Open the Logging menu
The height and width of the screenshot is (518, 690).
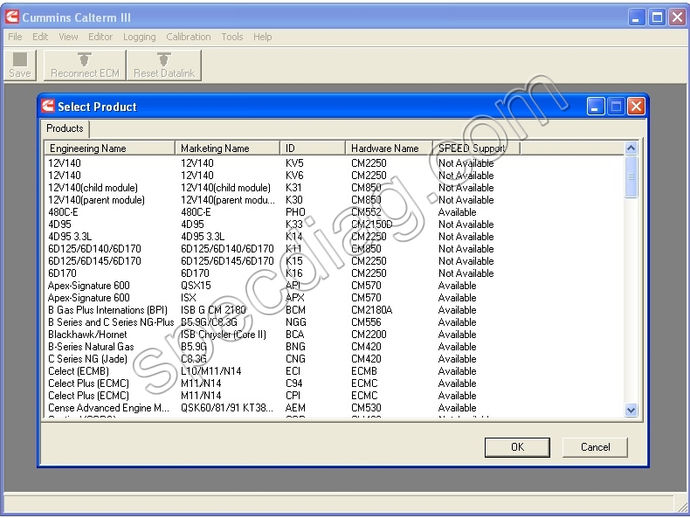tap(139, 37)
